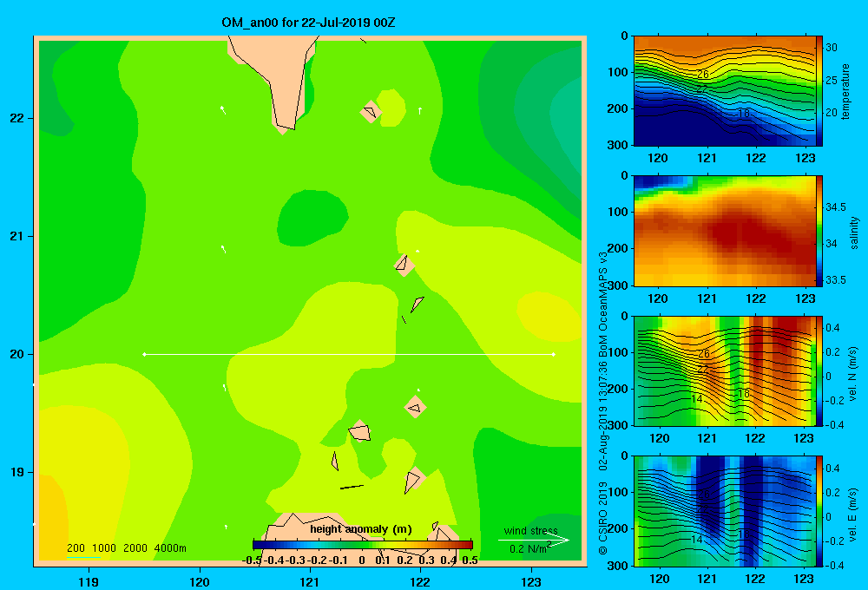Viewport: 868px width, 590px height.
Task: Click latitude label '19' on main map
Action: click(17, 472)
